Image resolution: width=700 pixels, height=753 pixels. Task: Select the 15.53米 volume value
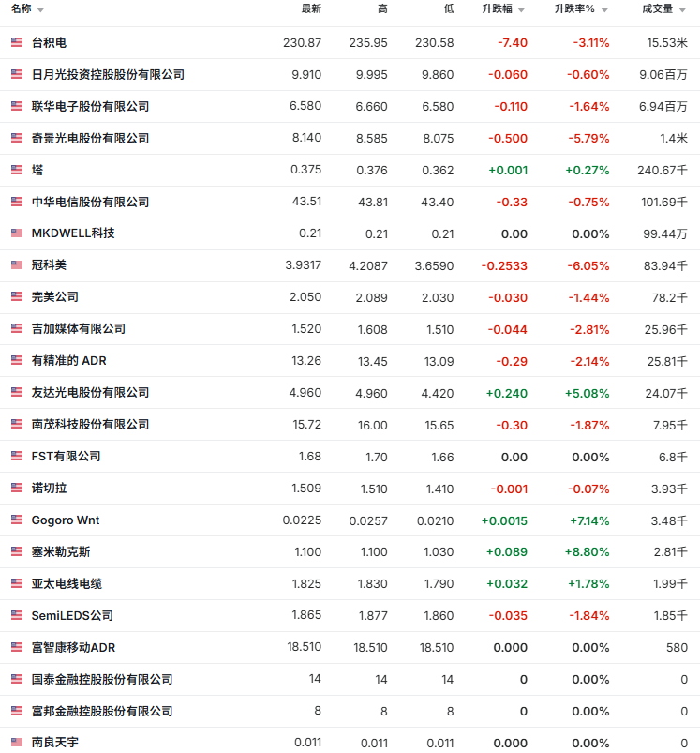pos(667,43)
